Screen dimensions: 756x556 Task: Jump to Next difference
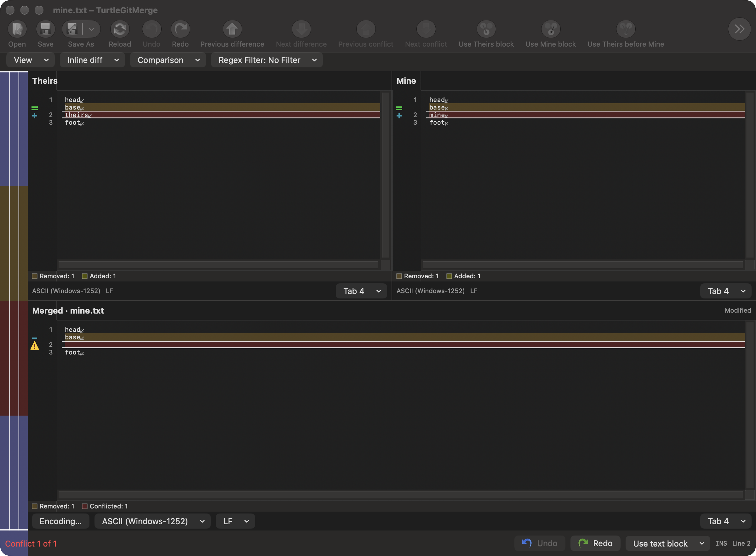coord(301,29)
